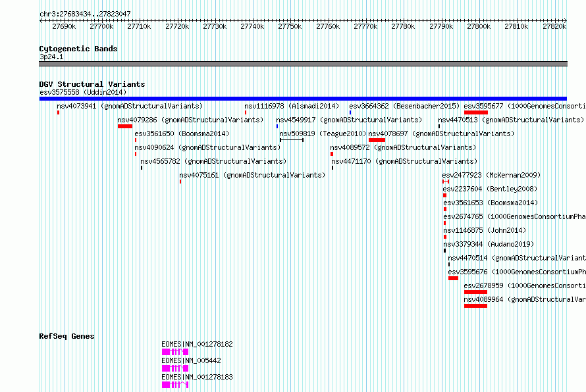586x392 pixels.
Task: Click the black span line under nsv509819
Action: (292, 140)
